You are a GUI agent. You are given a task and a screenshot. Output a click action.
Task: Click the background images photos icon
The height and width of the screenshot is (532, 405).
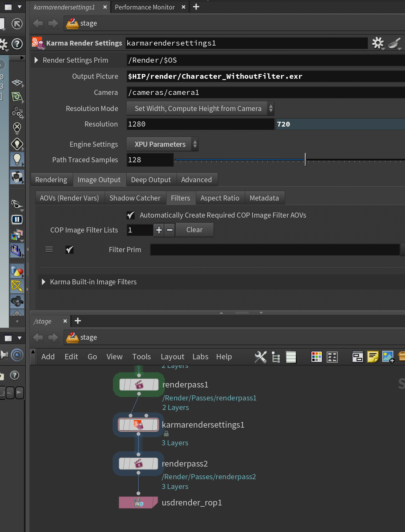pyautogui.click(x=17, y=235)
